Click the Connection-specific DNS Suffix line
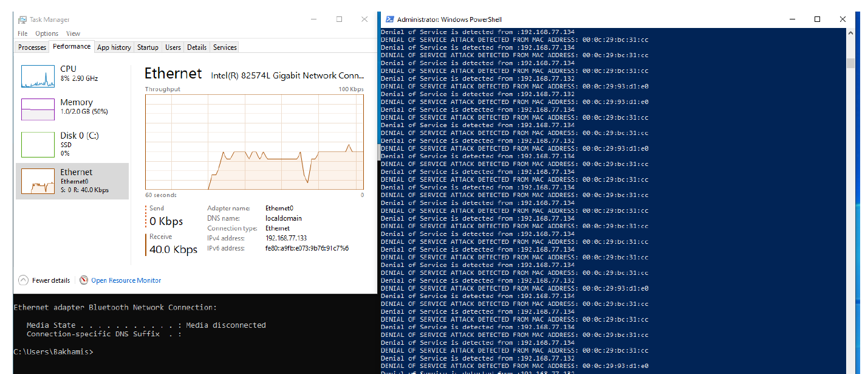This screenshot has width=868, height=374. coord(104,334)
